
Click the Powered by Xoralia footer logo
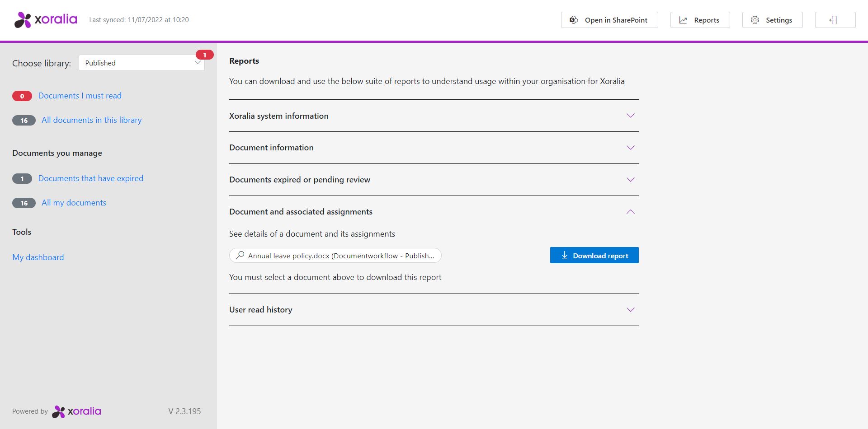(76, 411)
